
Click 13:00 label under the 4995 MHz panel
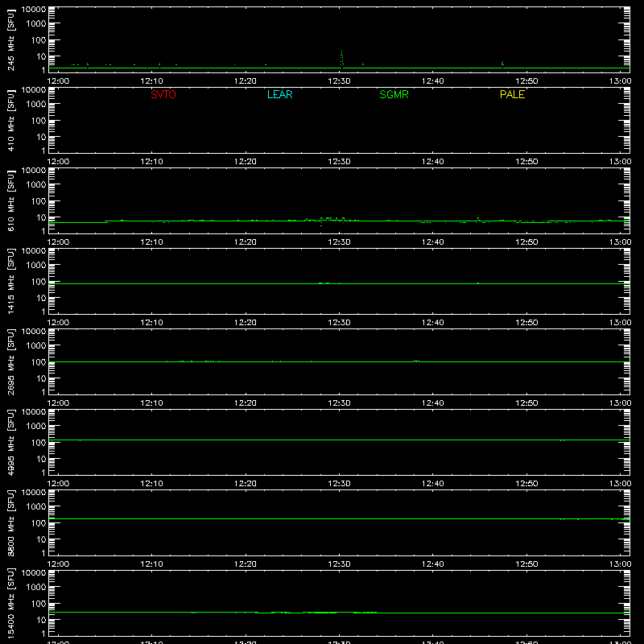[x=620, y=484]
